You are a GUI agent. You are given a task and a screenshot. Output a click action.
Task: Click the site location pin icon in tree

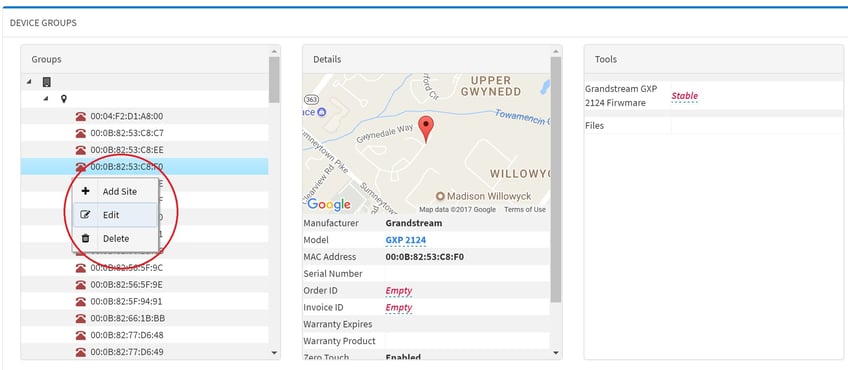(x=64, y=99)
